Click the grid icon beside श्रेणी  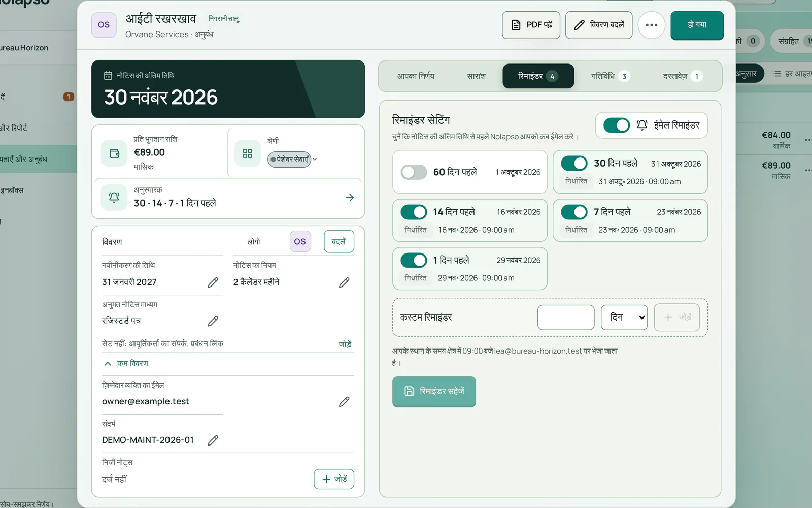[248, 153]
